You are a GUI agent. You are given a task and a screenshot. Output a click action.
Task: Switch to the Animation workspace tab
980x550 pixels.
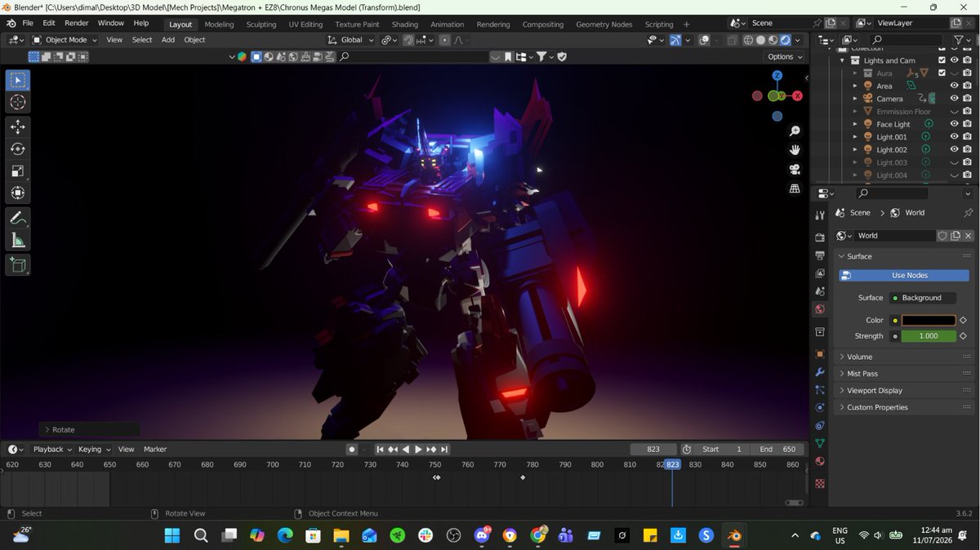[x=448, y=24]
